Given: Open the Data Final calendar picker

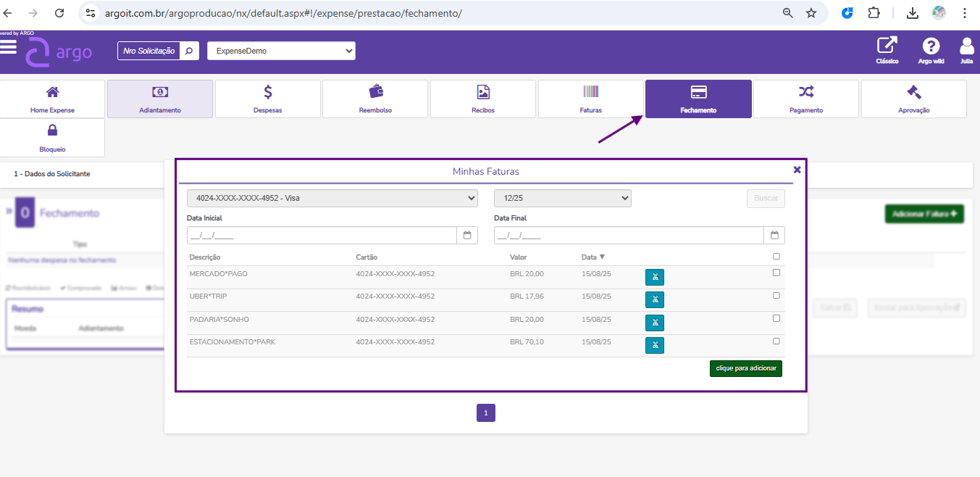Looking at the screenshot, I should [x=774, y=235].
